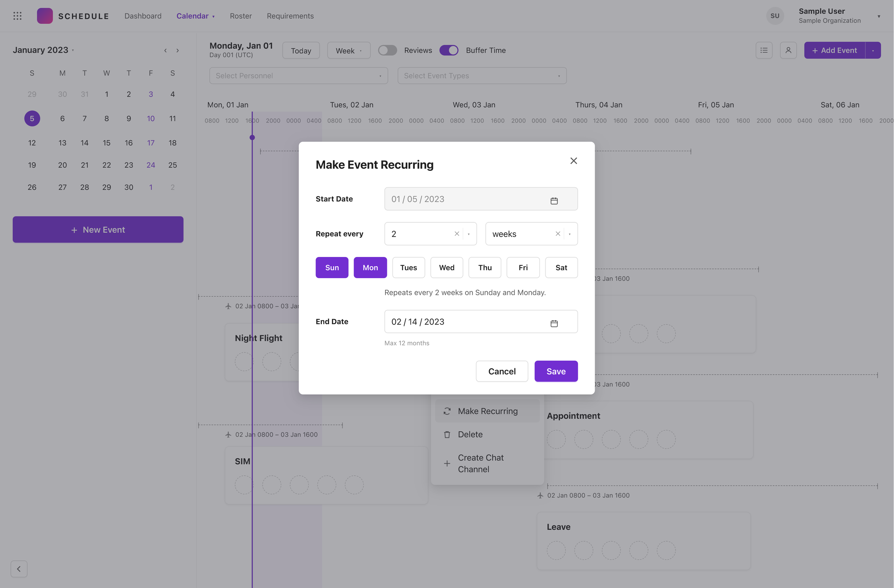894x588 pixels.
Task: Go to the Requirements tab
Action: click(290, 16)
